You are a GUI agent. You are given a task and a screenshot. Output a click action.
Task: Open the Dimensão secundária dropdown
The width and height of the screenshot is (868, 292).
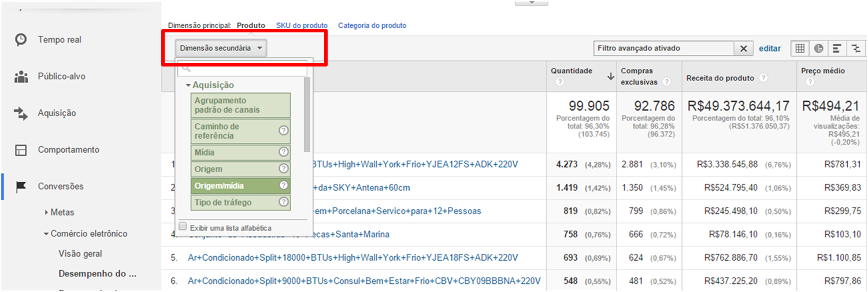[221, 49]
